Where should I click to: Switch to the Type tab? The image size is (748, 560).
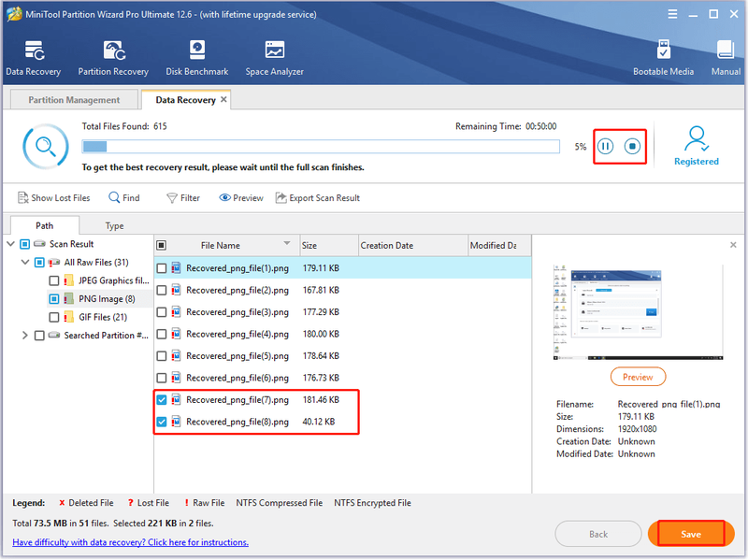click(x=114, y=225)
